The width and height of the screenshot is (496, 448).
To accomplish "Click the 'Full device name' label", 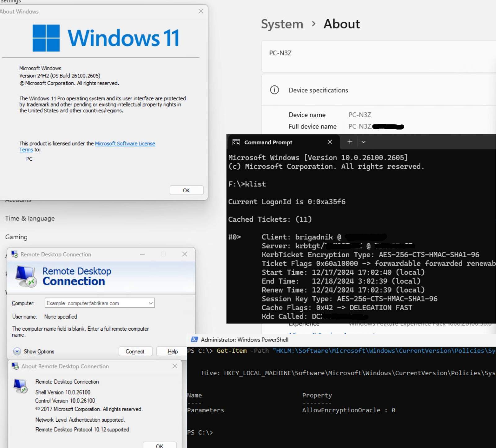I will coord(312,127).
